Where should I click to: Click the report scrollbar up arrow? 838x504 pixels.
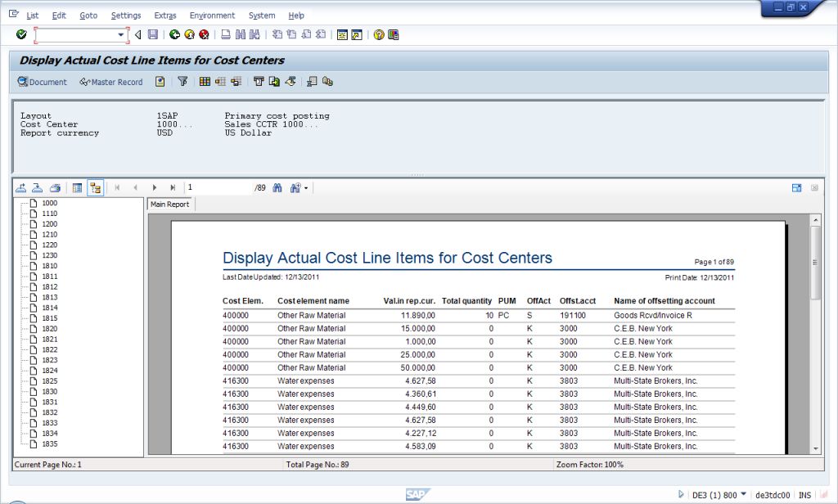click(x=816, y=219)
